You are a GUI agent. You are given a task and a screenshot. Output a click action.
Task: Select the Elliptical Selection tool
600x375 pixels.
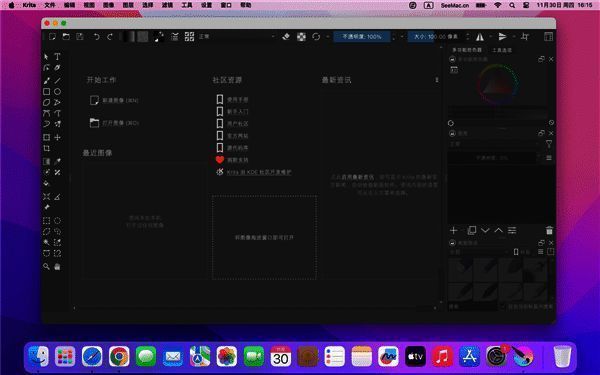pyautogui.click(x=57, y=221)
